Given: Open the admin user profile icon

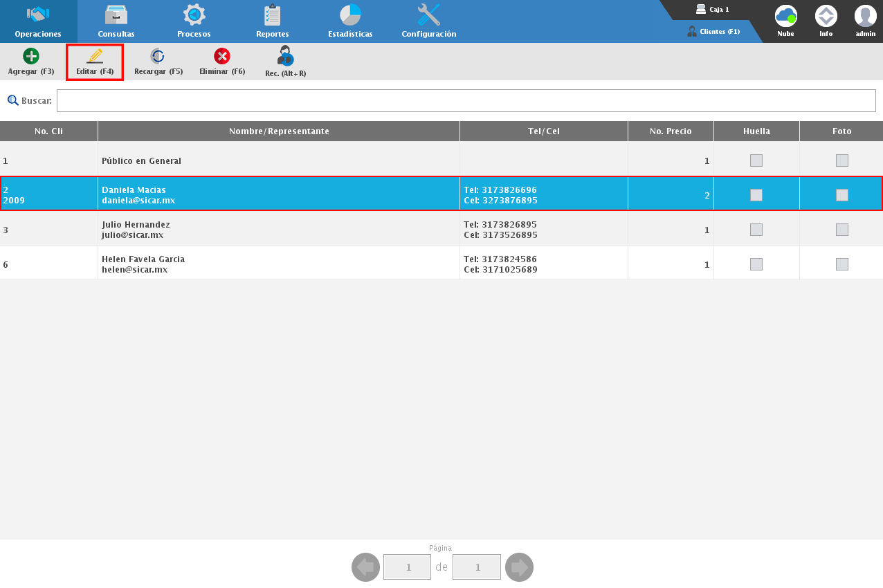Looking at the screenshot, I should pyautogui.click(x=865, y=16).
